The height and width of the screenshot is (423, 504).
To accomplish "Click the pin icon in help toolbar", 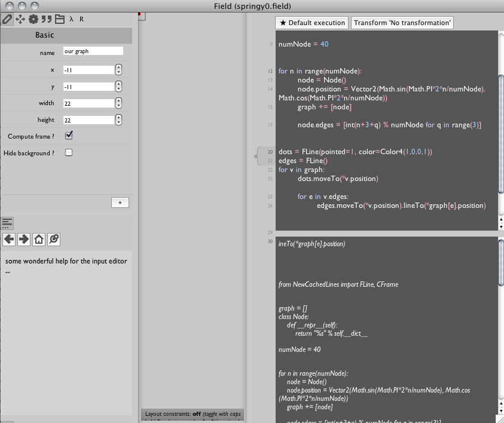I will [53, 240].
